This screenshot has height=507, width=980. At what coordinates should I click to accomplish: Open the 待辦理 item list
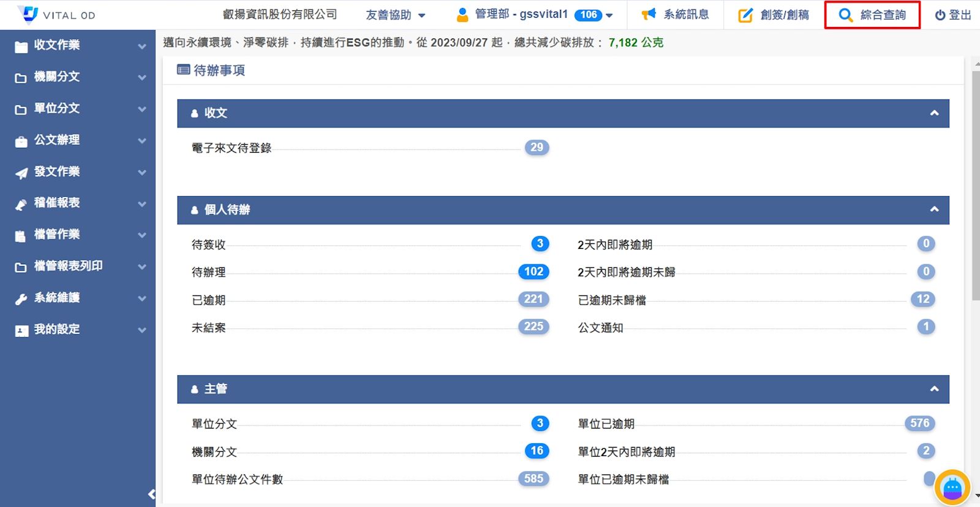(x=209, y=272)
